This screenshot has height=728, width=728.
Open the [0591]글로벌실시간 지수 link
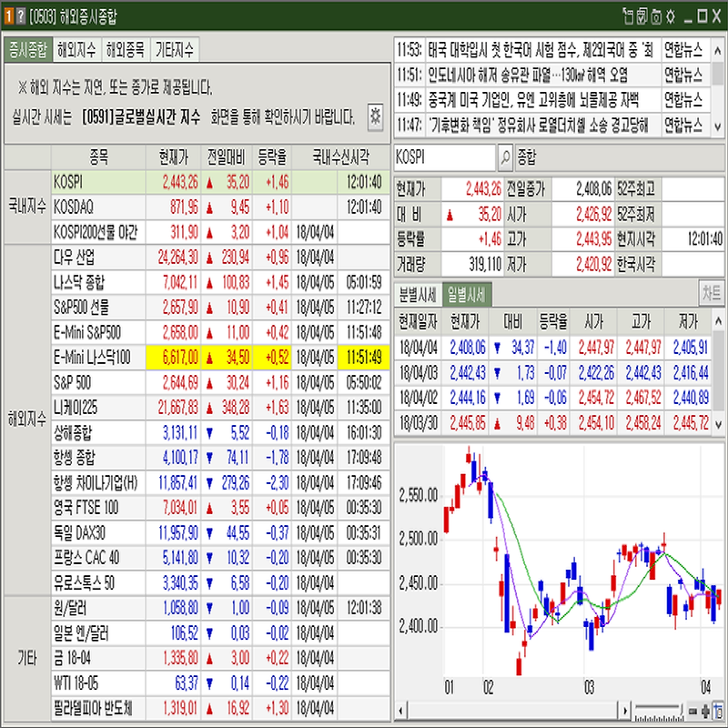[141, 116]
